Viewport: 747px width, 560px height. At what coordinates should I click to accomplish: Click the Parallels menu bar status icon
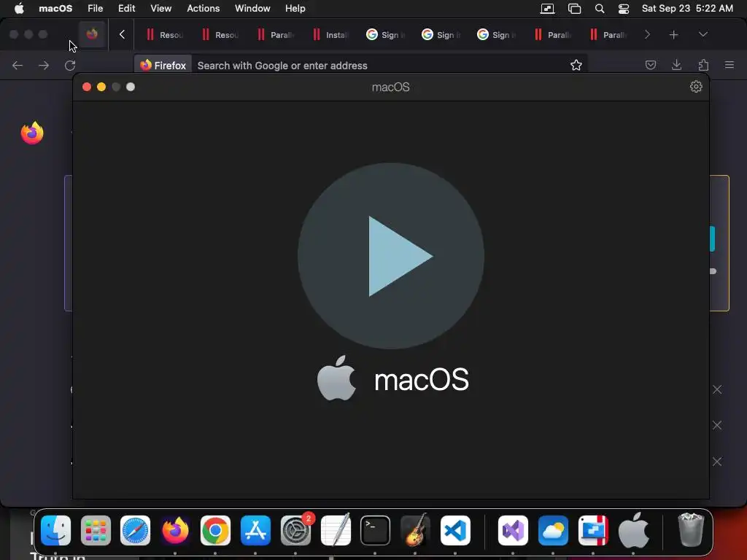tap(547, 9)
